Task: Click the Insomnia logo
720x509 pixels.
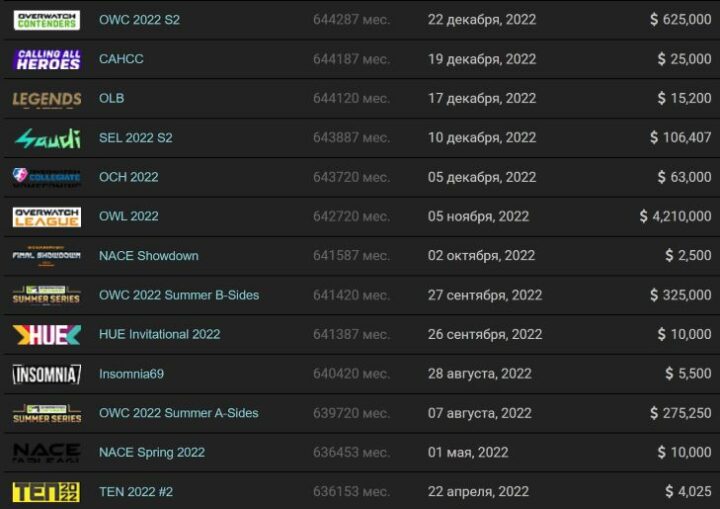Action: [x=47, y=374]
